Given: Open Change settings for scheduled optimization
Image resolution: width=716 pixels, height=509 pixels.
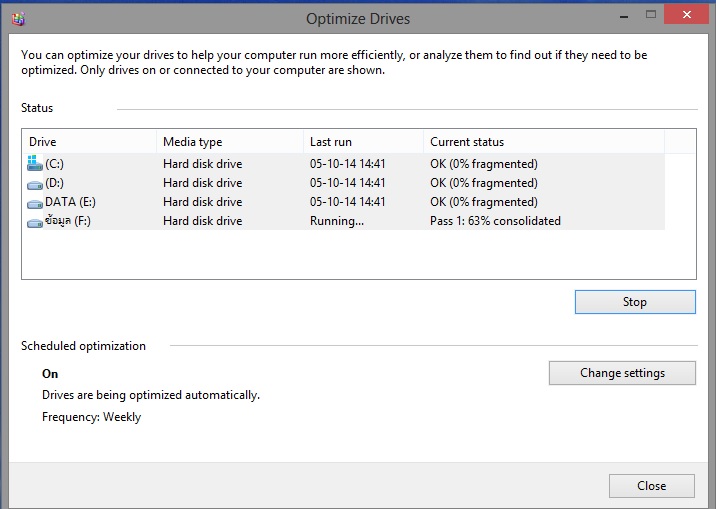Looking at the screenshot, I should tap(622, 373).
